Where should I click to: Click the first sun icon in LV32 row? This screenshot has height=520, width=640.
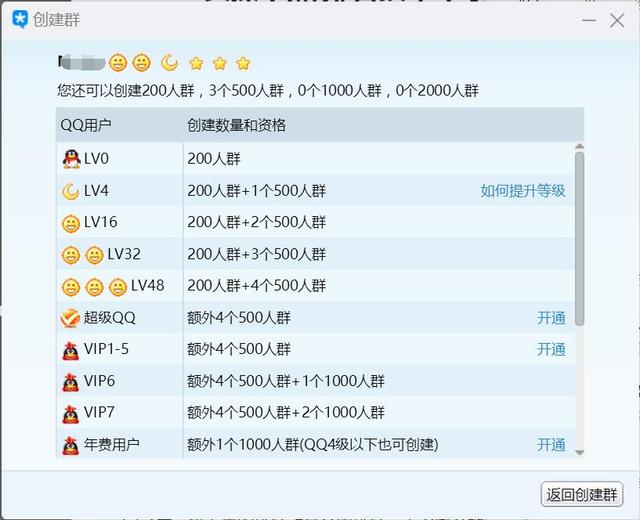(x=71, y=256)
